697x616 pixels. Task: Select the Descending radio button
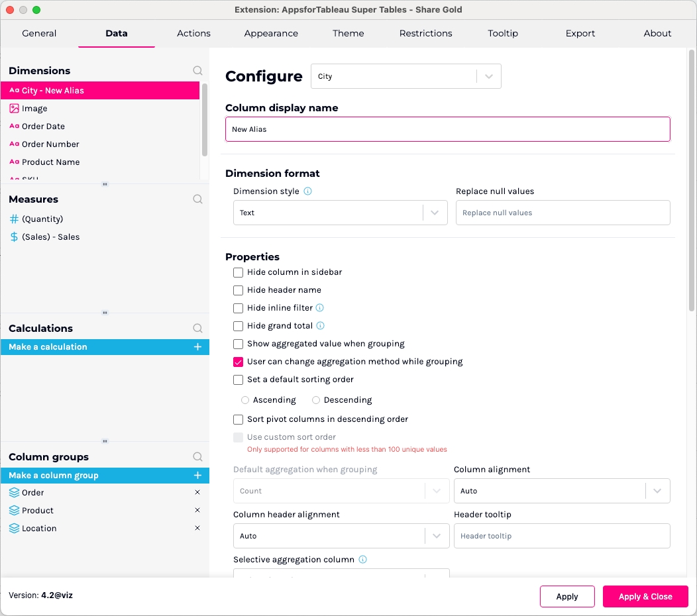[316, 400]
